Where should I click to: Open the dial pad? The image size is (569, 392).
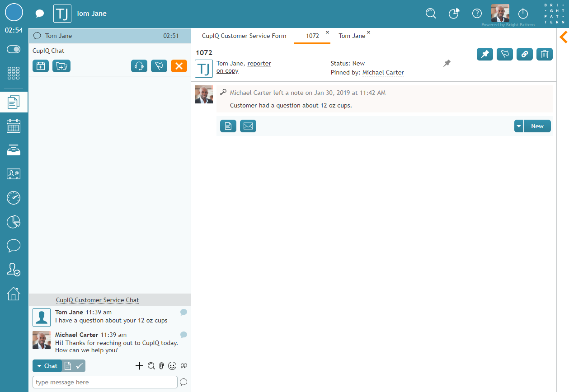pos(14,73)
